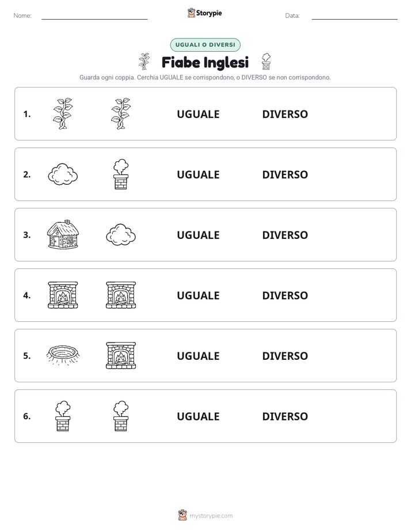The width and height of the screenshot is (411, 532).
Task: Click the nest-like hole picture in row 5
Action: pos(63,356)
